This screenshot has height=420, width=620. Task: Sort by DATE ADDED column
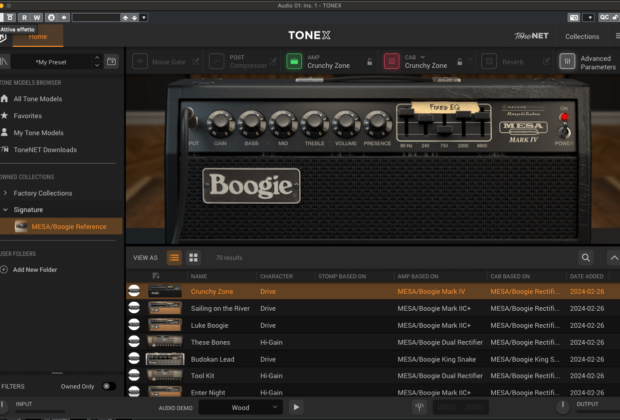[x=586, y=276]
